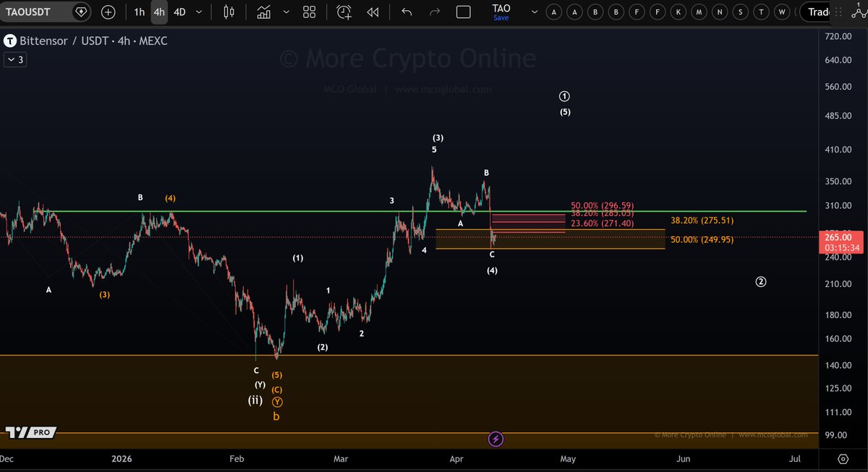Switch to the 4D timeframe
868x472 pixels.
tap(179, 12)
